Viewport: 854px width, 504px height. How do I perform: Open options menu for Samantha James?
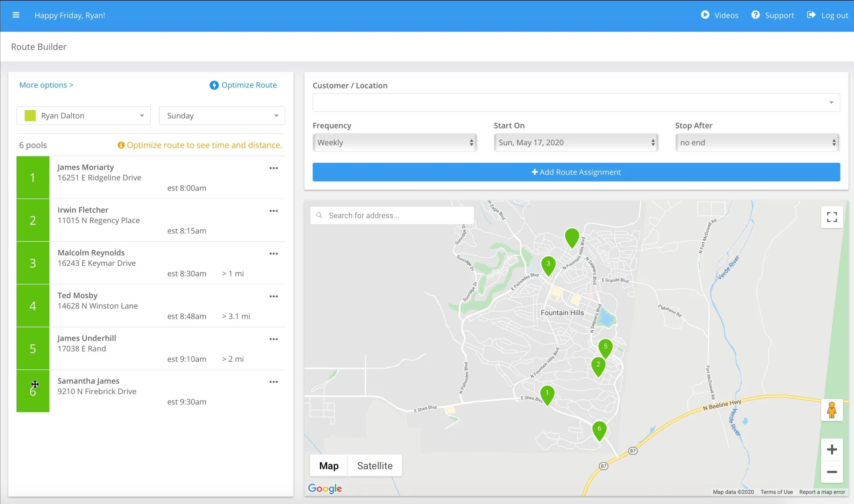coord(274,381)
